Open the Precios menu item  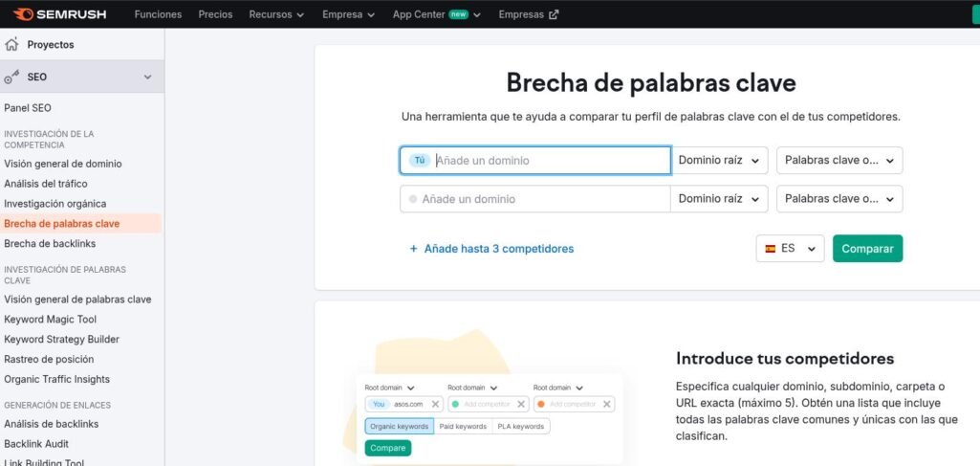(x=215, y=15)
